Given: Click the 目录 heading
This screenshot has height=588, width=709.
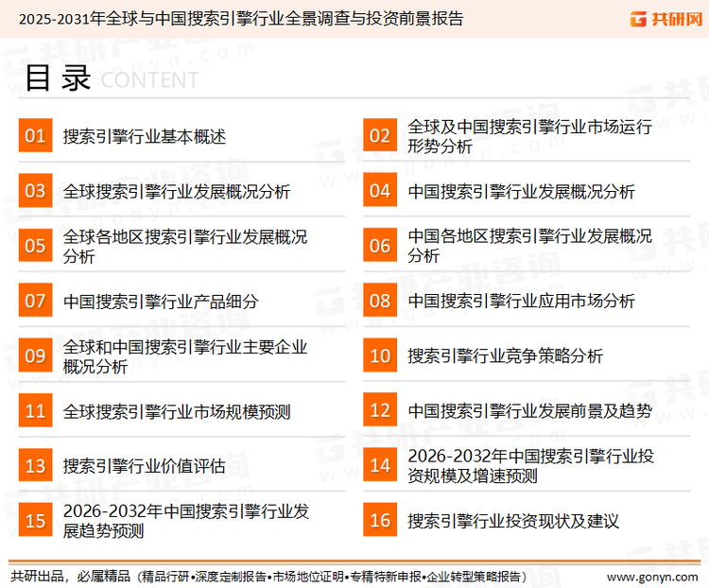Looking at the screenshot, I should [58, 78].
